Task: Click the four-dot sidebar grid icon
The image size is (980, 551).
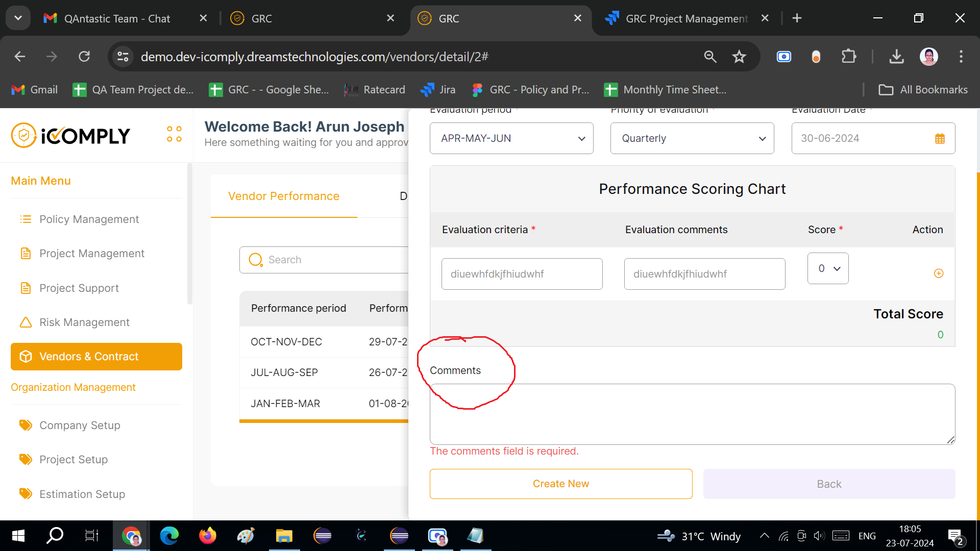Action: click(x=174, y=134)
